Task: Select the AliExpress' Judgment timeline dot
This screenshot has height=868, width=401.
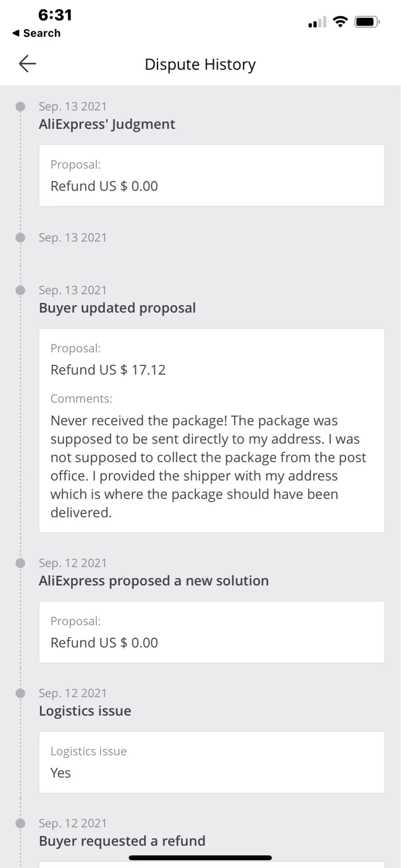Action: point(20,106)
